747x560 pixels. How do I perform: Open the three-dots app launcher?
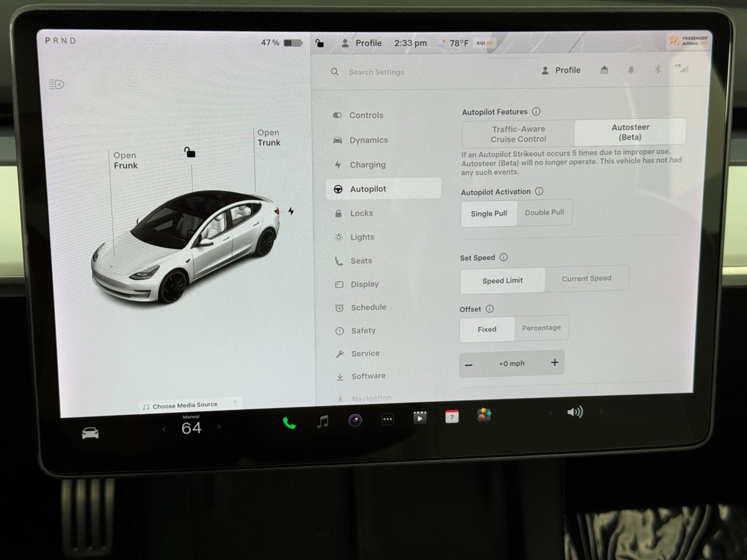coord(388,419)
